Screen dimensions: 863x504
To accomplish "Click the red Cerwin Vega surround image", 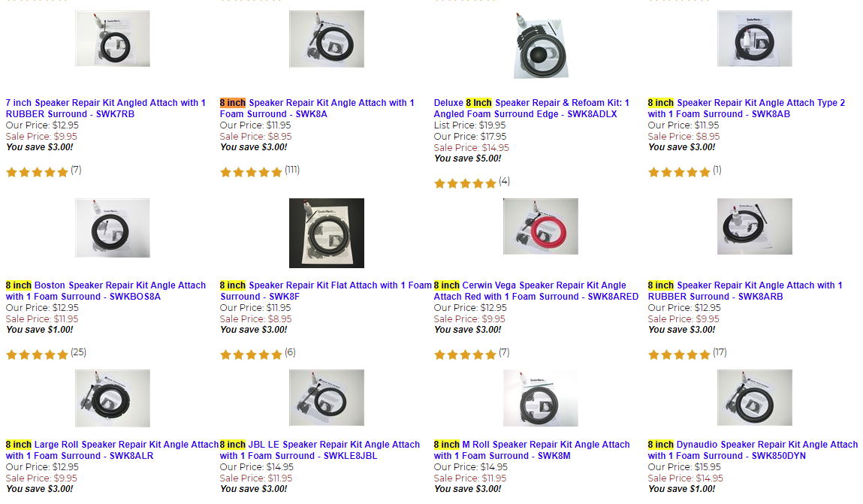I will (x=541, y=226).
